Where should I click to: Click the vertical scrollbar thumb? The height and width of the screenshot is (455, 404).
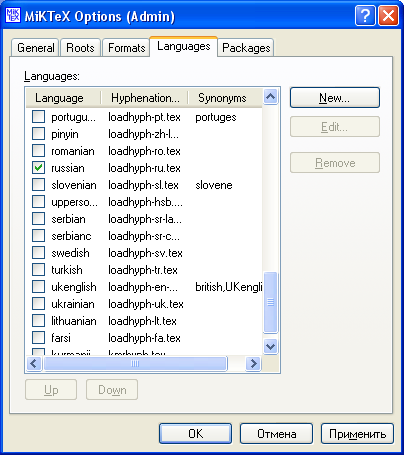tap(270, 302)
